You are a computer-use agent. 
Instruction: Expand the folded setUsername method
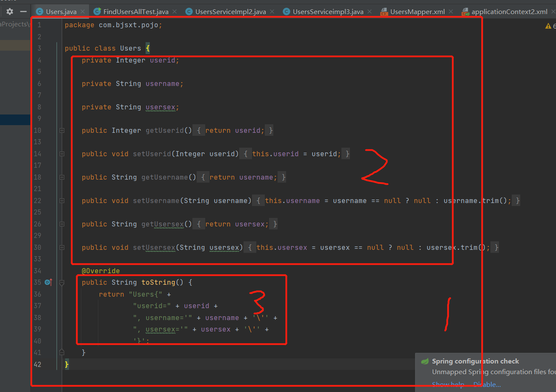(62, 201)
